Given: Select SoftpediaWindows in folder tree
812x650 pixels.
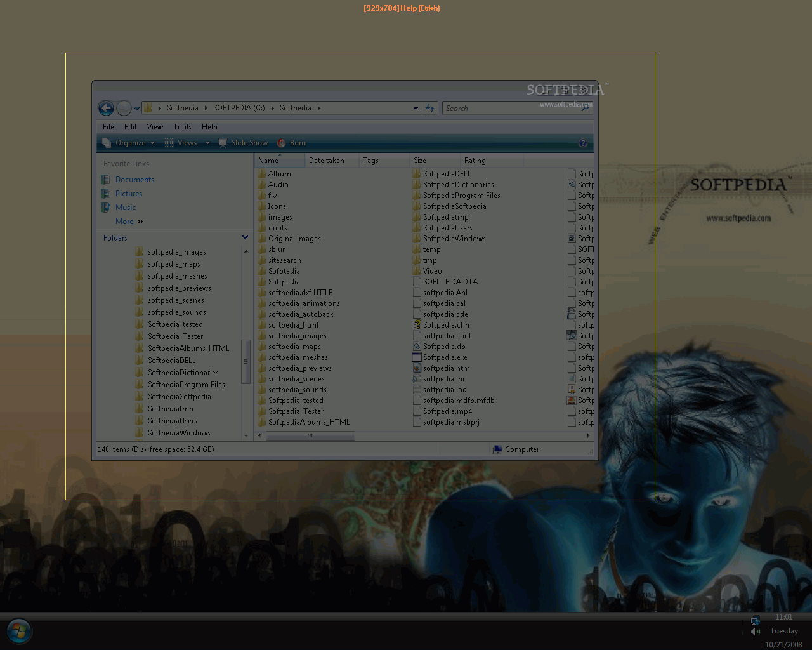Looking at the screenshot, I should pyautogui.click(x=179, y=433).
